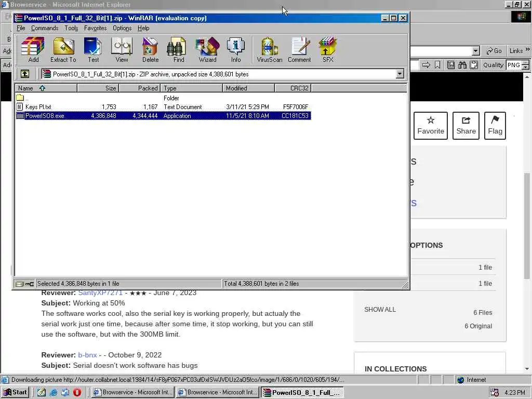This screenshot has height=399, width=532.
Task: Click the Find binoculars icon
Action: tap(179, 50)
